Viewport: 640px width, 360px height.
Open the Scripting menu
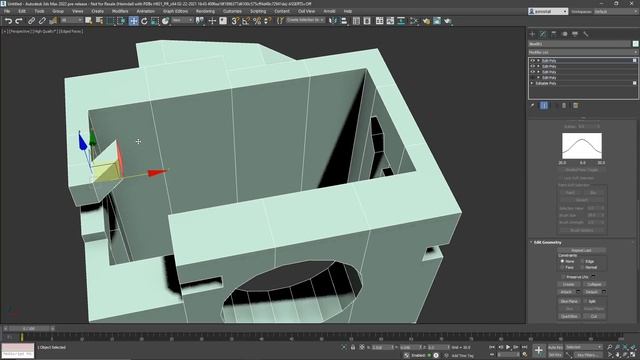258,11
